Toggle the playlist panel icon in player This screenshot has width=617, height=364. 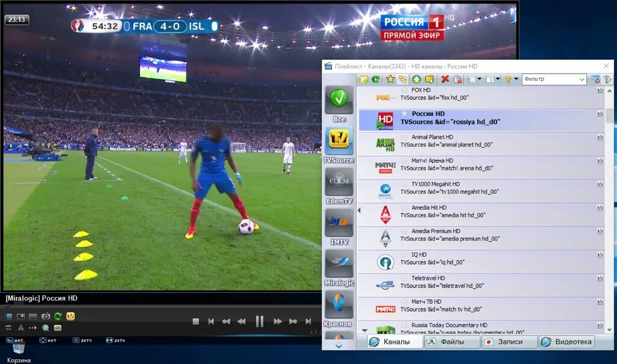coord(8,316)
